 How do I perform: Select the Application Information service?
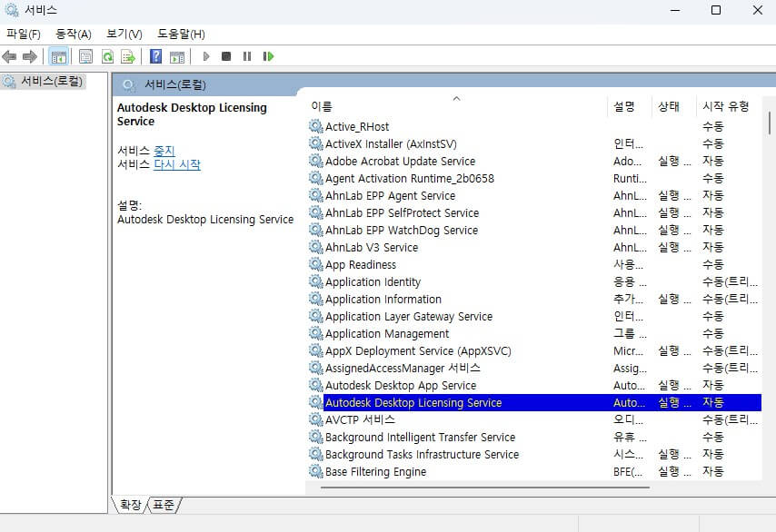[x=534, y=299]
